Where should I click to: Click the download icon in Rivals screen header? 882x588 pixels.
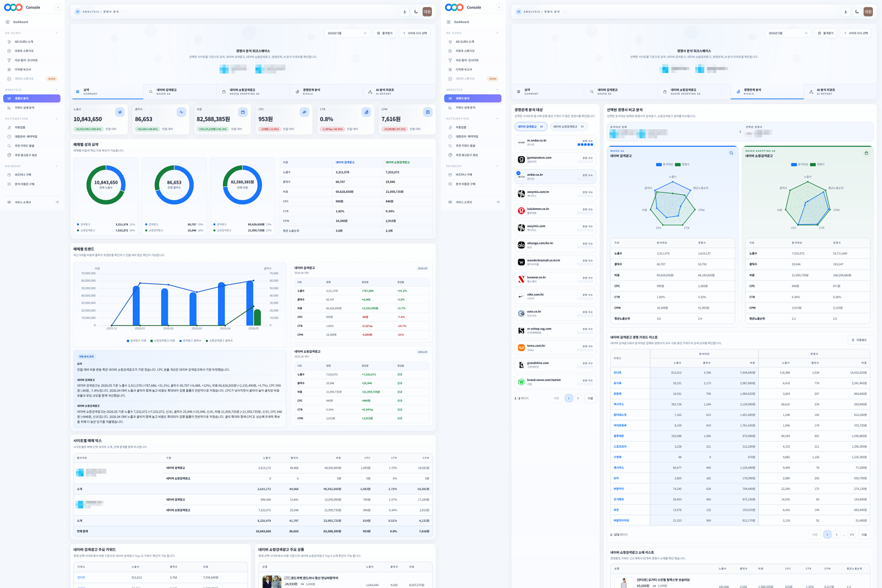pyautogui.click(x=846, y=12)
